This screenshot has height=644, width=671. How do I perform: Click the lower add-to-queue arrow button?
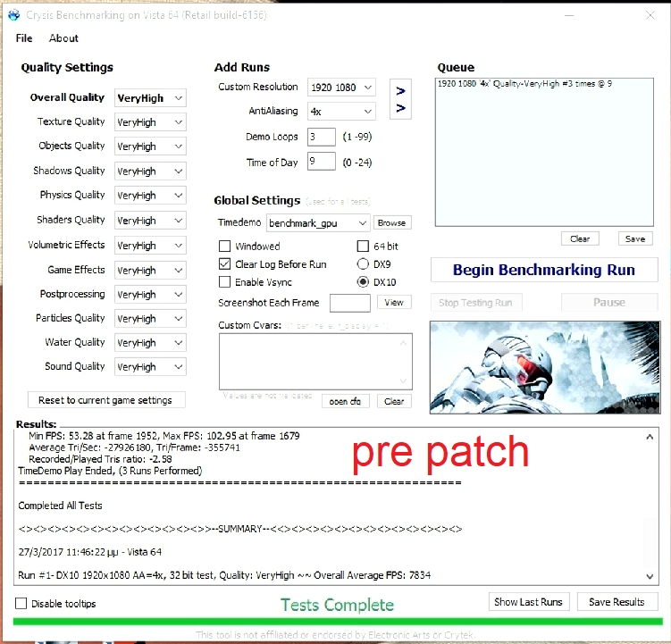pyautogui.click(x=400, y=109)
